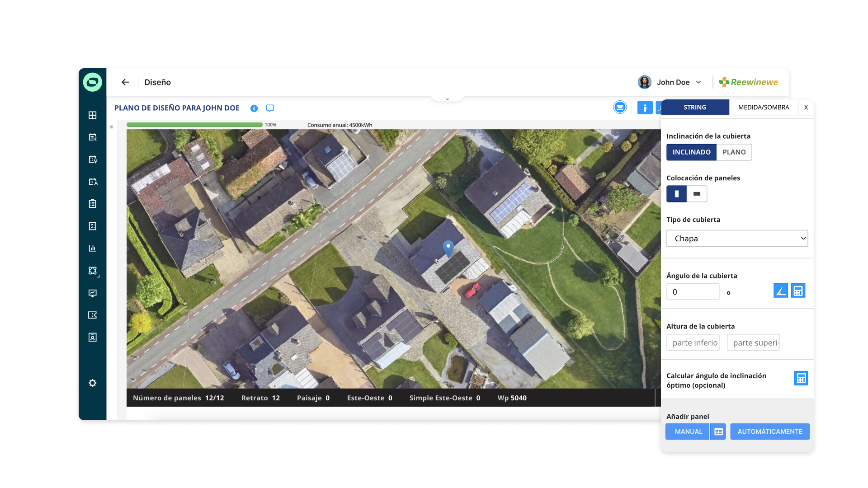Viewport: 868px width, 488px height.
Task: Click the MANUAL add panel button
Action: coord(688,432)
